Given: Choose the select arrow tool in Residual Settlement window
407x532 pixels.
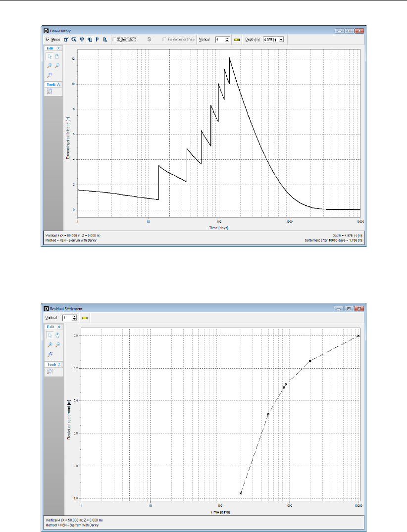Looking at the screenshot, I should tap(50, 335).
